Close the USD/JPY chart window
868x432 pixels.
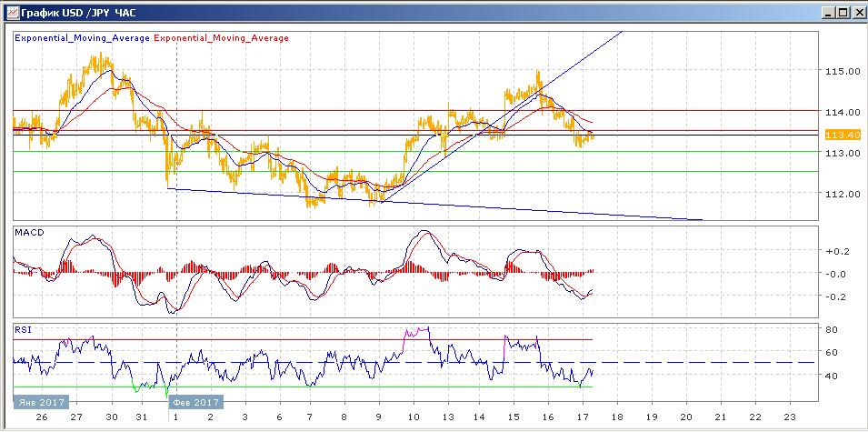pyautogui.click(x=856, y=13)
